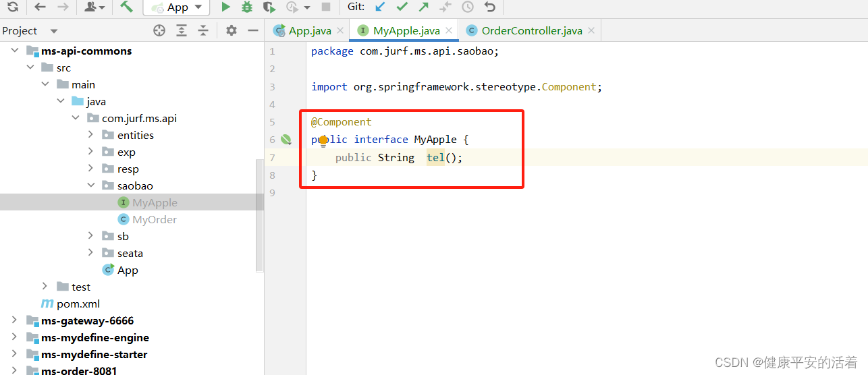Collapse the com.jurf.ms.api package chevron
Screen dimensions: 868x375
75,118
